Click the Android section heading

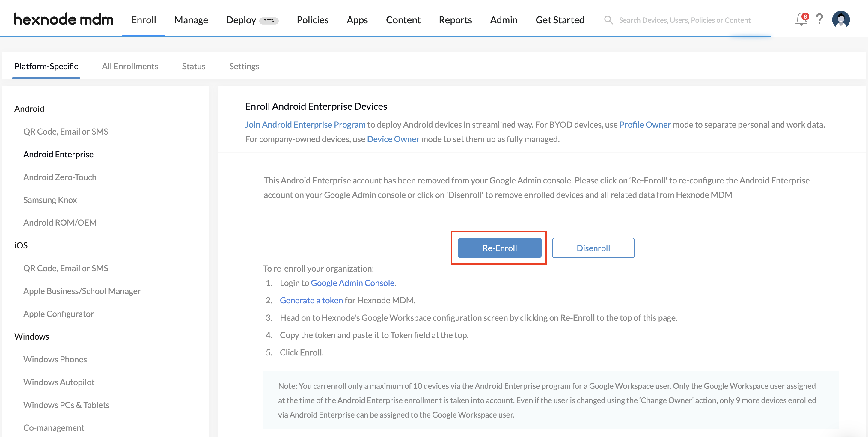pyautogui.click(x=29, y=109)
